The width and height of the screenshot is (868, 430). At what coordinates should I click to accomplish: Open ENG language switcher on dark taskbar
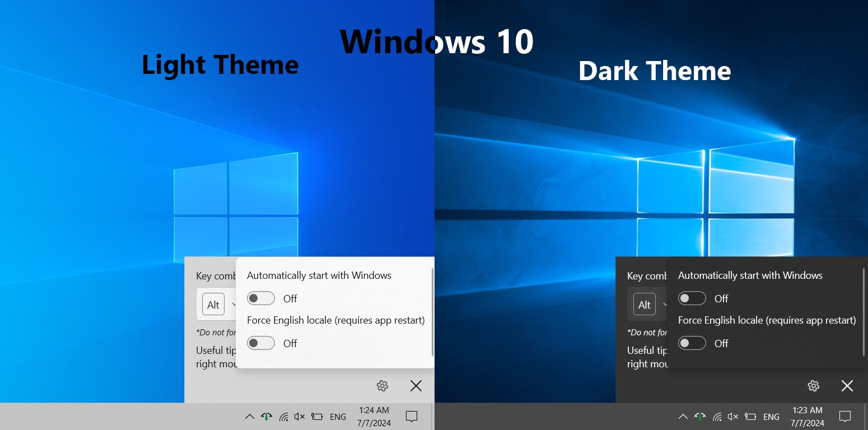tap(772, 417)
